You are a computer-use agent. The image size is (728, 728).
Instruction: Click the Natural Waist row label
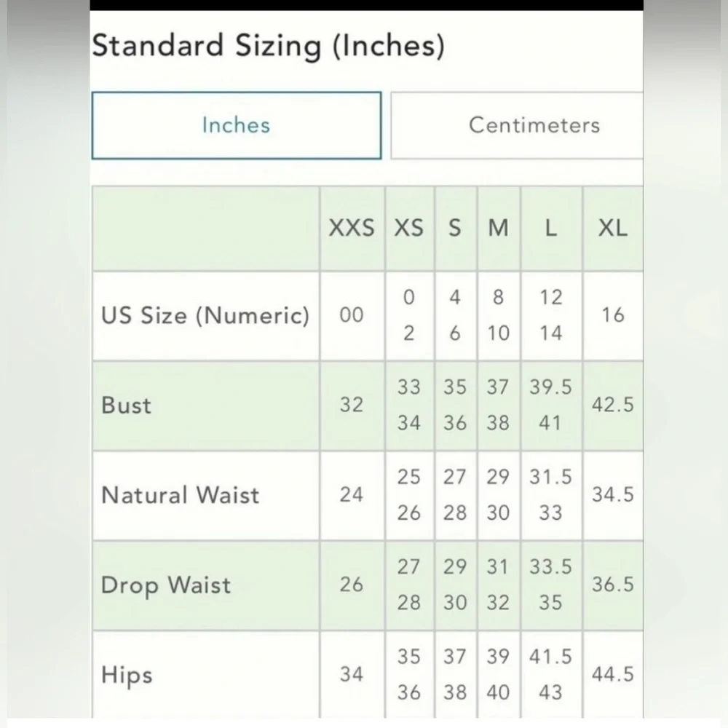point(180,495)
